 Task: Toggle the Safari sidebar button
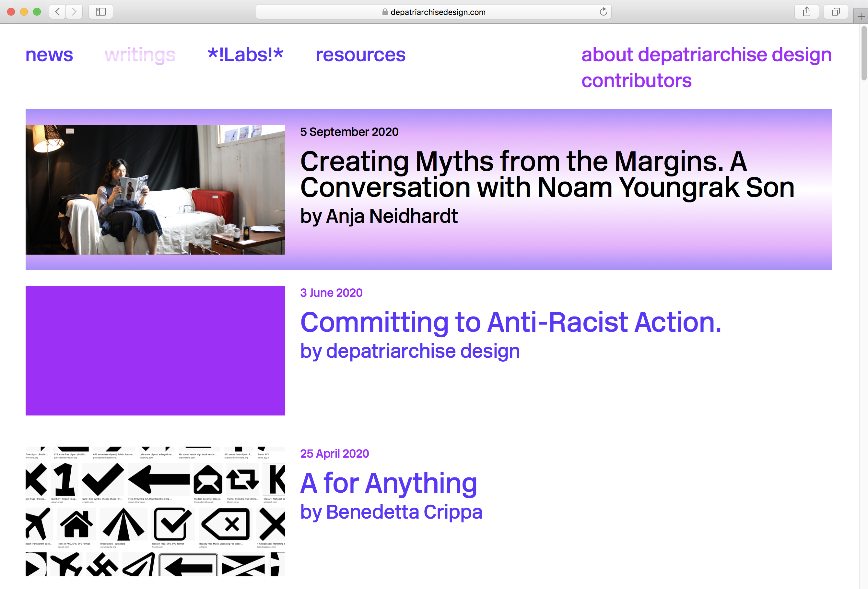click(100, 12)
